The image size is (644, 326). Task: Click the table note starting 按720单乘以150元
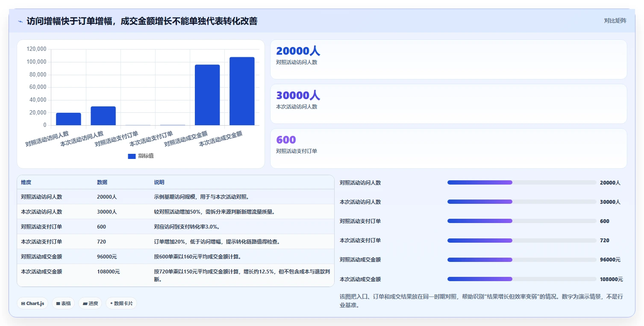coord(242,276)
